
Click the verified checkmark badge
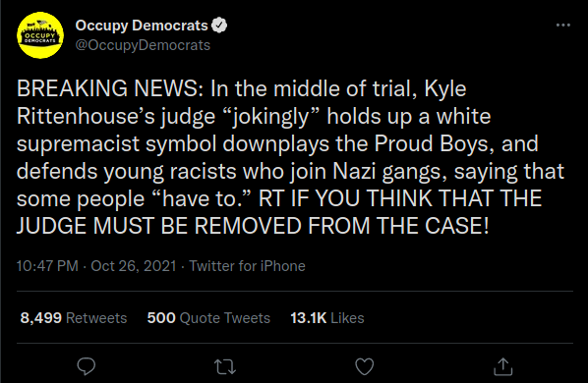[219, 26]
